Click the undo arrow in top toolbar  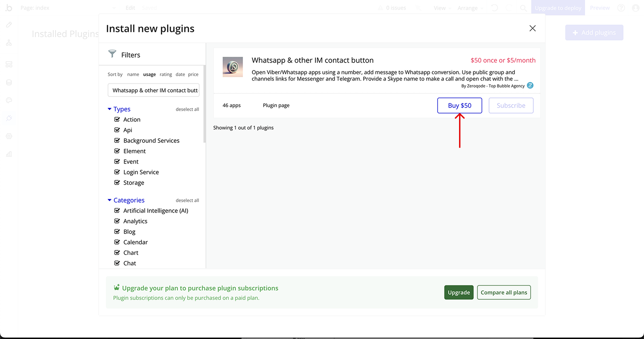click(x=494, y=8)
